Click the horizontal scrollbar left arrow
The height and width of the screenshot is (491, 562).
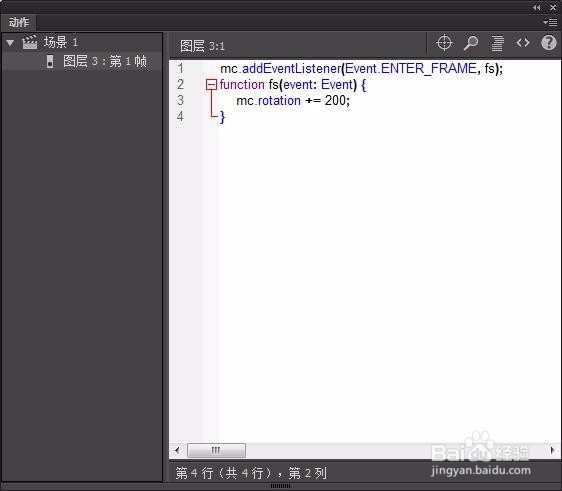tap(177, 450)
